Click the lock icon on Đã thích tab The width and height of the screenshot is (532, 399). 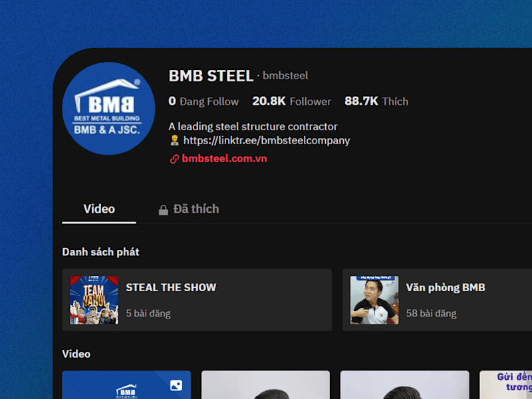163,209
